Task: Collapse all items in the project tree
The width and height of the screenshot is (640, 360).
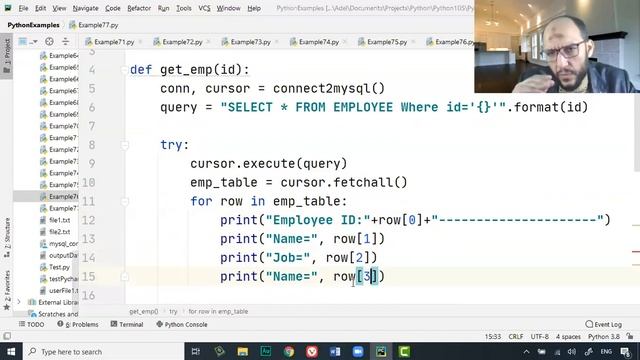Action: pos(65,42)
